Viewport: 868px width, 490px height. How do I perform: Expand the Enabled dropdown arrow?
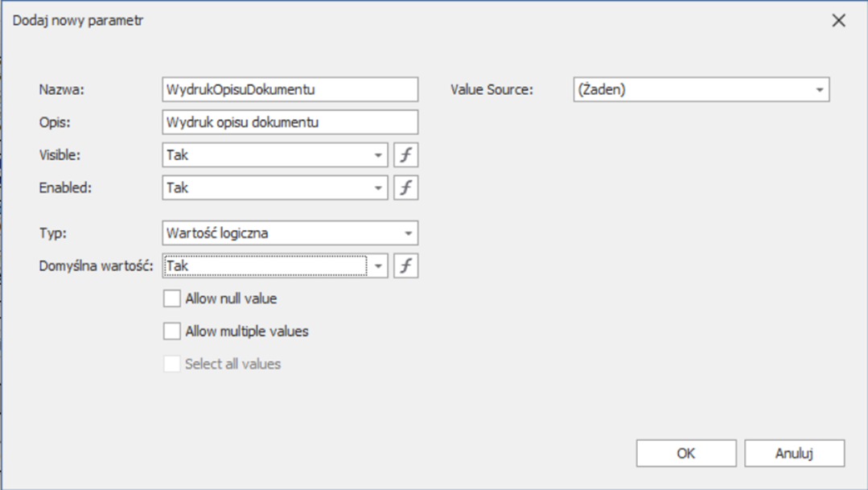378,187
